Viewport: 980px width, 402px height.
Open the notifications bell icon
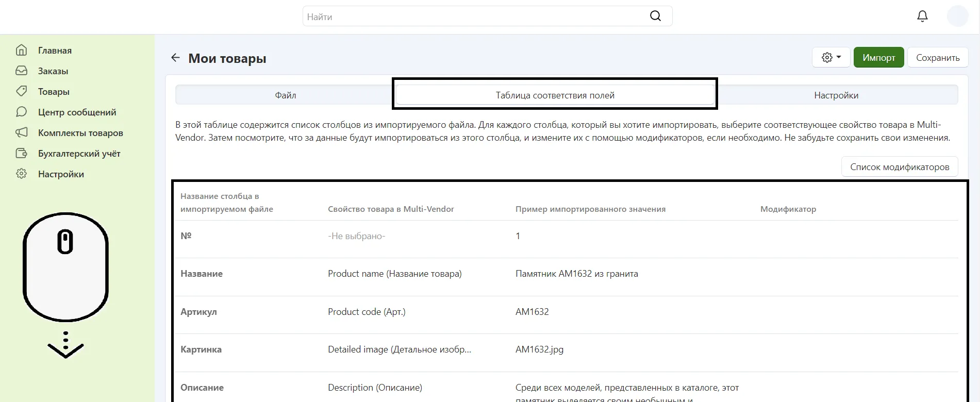(x=922, y=16)
